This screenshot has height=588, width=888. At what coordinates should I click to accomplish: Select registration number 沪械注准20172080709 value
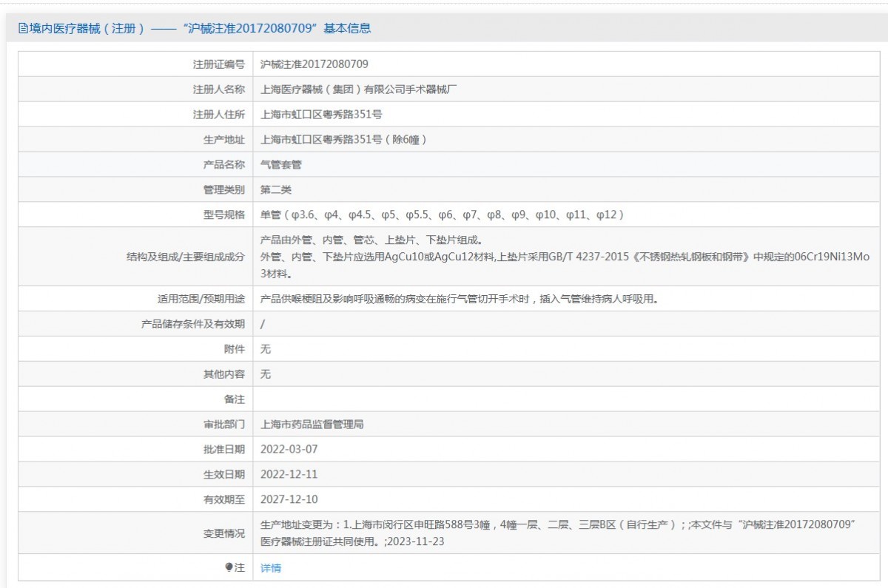click(314, 64)
